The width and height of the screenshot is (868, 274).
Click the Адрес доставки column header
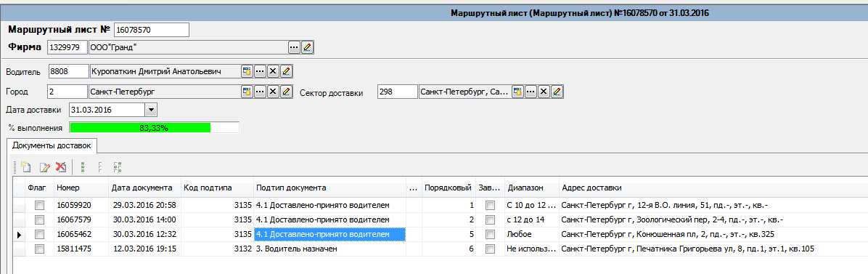tap(713, 188)
